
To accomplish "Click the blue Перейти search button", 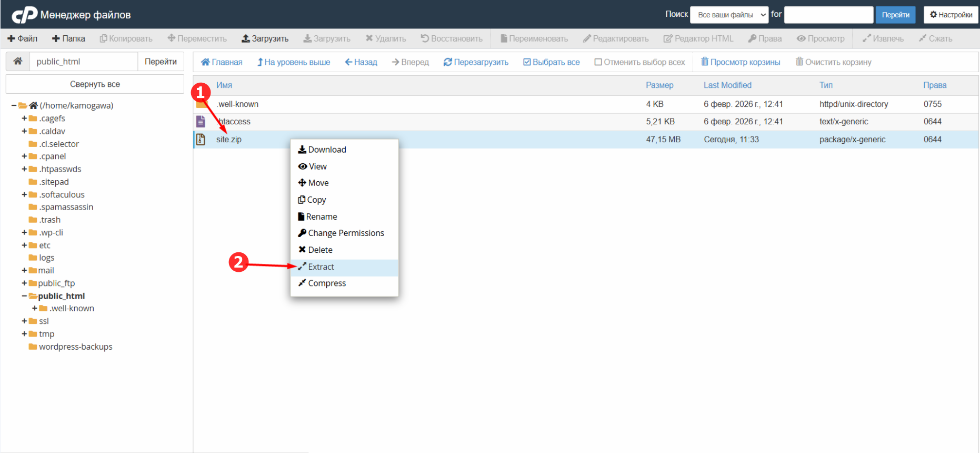I will click(896, 15).
